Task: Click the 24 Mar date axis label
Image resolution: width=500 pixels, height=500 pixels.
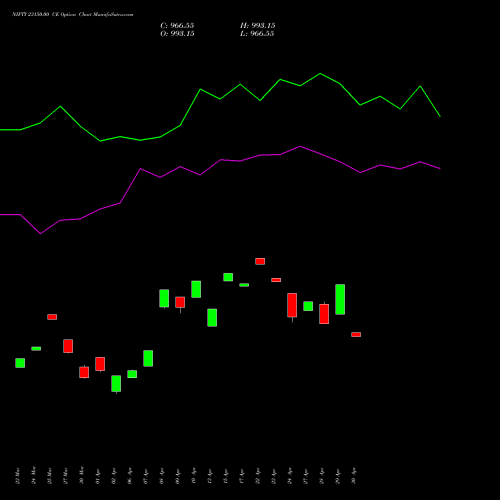Action: pyautogui.click(x=34, y=476)
